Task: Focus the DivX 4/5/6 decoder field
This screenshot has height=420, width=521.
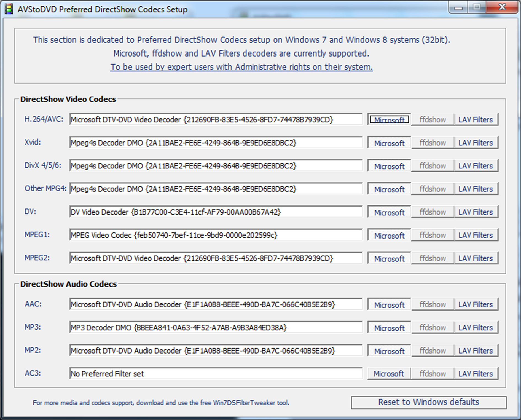Action: (216, 166)
